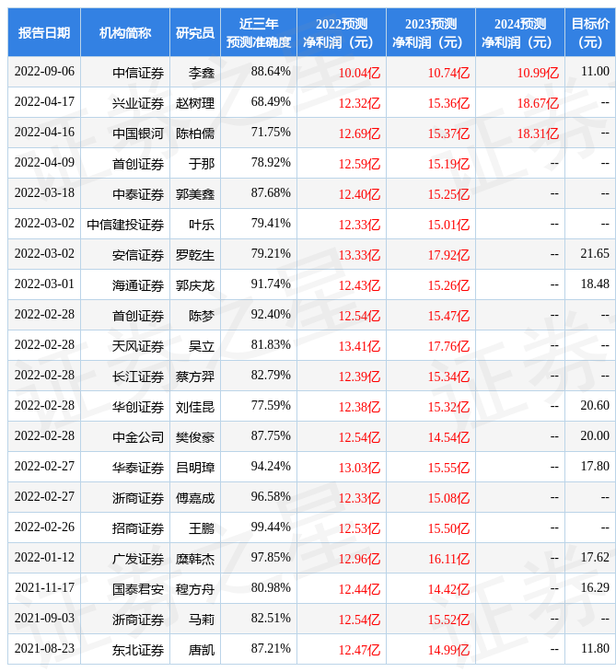Click the 中金公司 institution cell
This screenshot has height=672, width=616.
tap(138, 437)
